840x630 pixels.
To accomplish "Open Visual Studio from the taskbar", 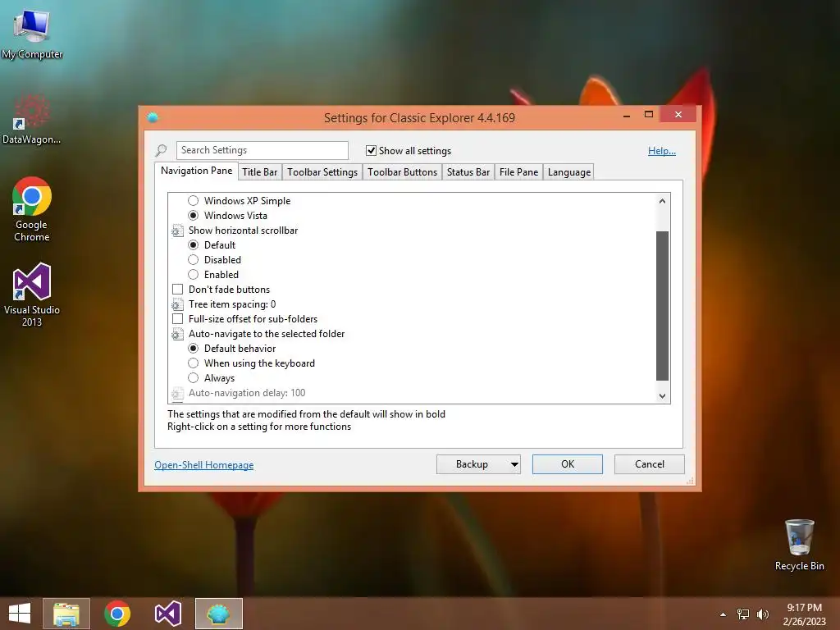I will tap(167, 614).
